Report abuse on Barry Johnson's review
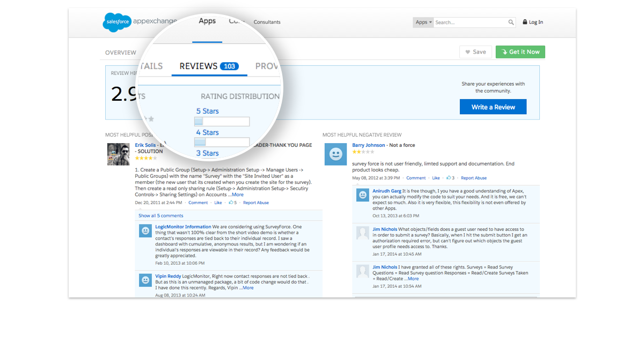Image resolution: width=644 pixels, height=343 pixels. coord(474,178)
